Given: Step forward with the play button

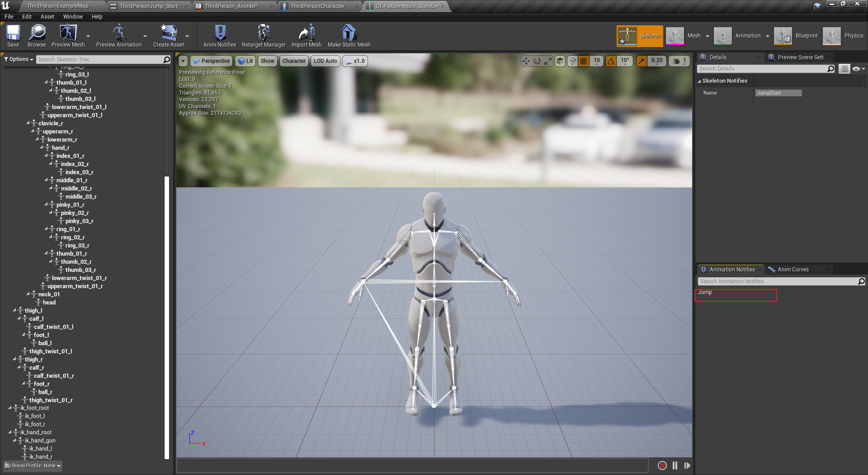Looking at the screenshot, I should pyautogui.click(x=687, y=465).
